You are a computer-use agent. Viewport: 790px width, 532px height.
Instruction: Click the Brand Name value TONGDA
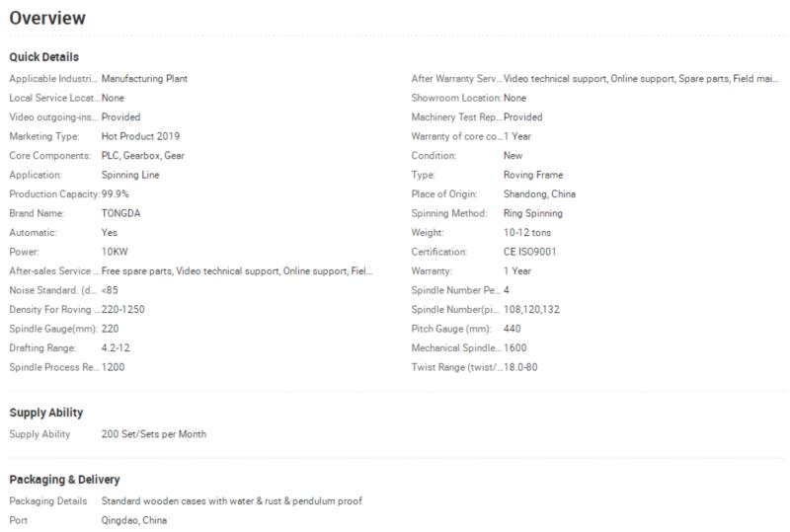click(x=120, y=213)
